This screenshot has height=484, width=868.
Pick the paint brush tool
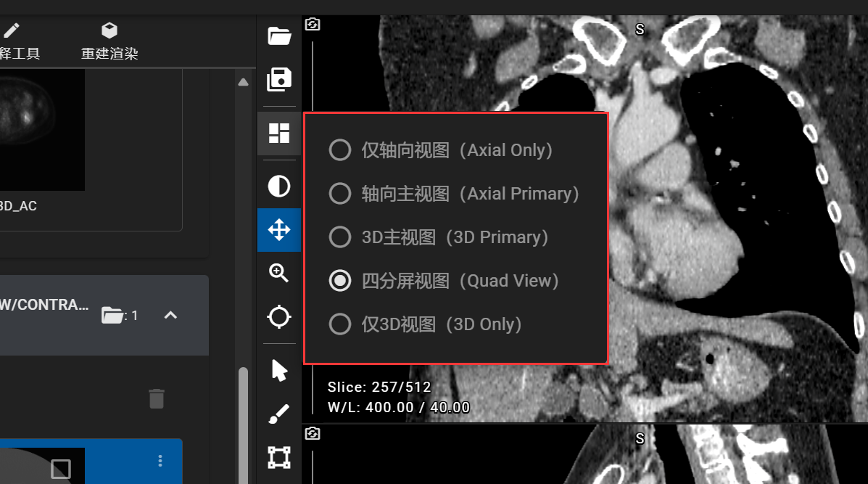pos(279,414)
